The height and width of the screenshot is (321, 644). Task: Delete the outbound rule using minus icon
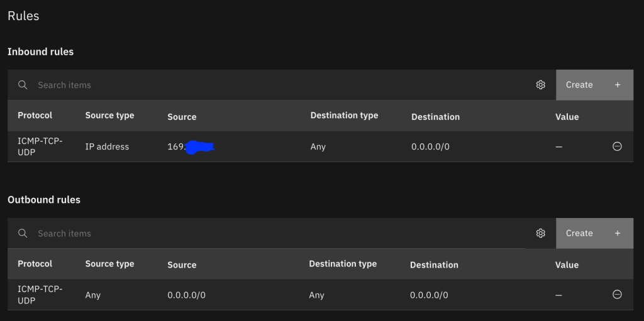click(617, 295)
